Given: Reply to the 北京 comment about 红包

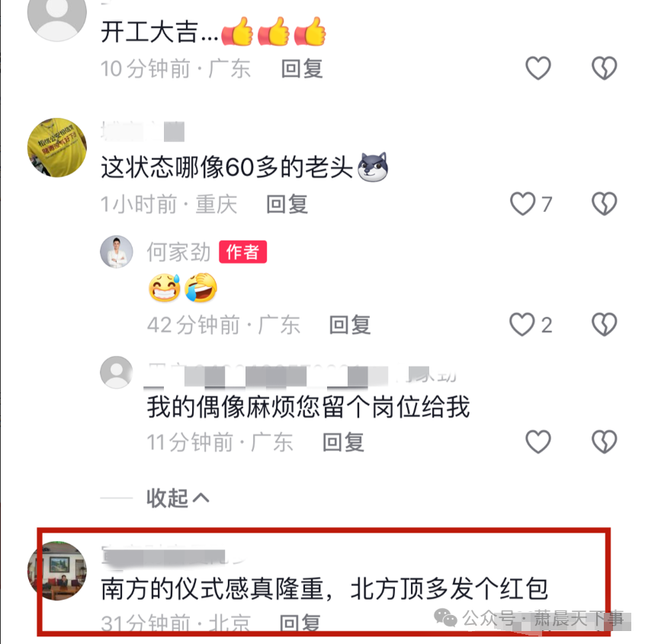Looking at the screenshot, I should pyautogui.click(x=300, y=623).
